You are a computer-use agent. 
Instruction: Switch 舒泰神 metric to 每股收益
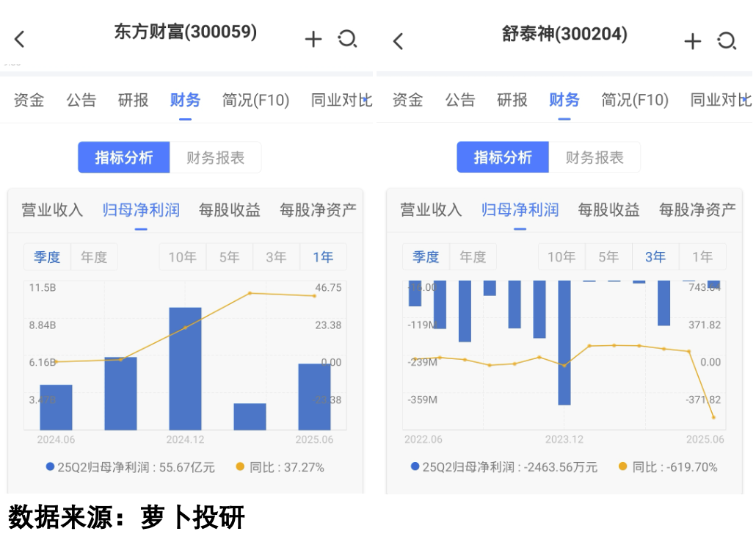point(608,210)
